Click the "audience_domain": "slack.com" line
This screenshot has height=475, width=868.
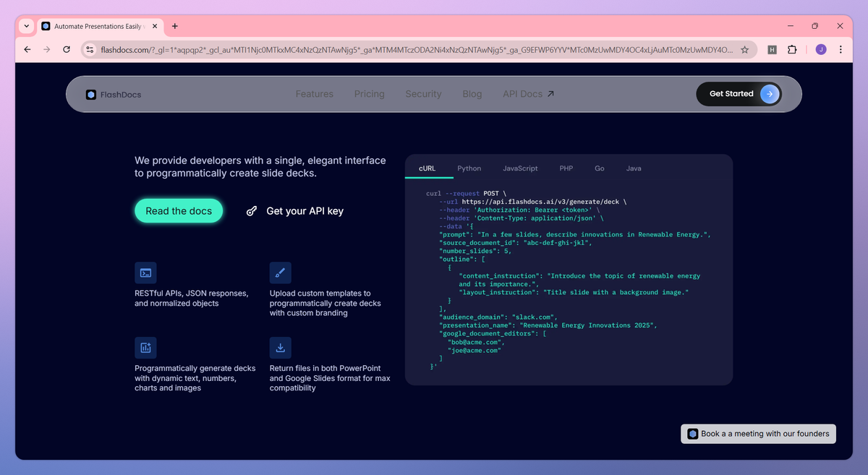[x=498, y=317]
